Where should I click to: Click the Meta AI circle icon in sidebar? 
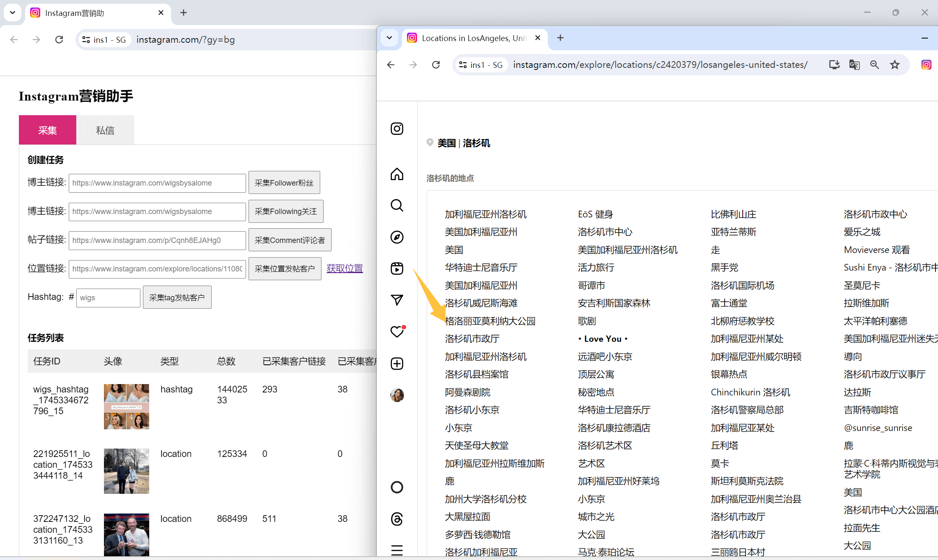[397, 487]
